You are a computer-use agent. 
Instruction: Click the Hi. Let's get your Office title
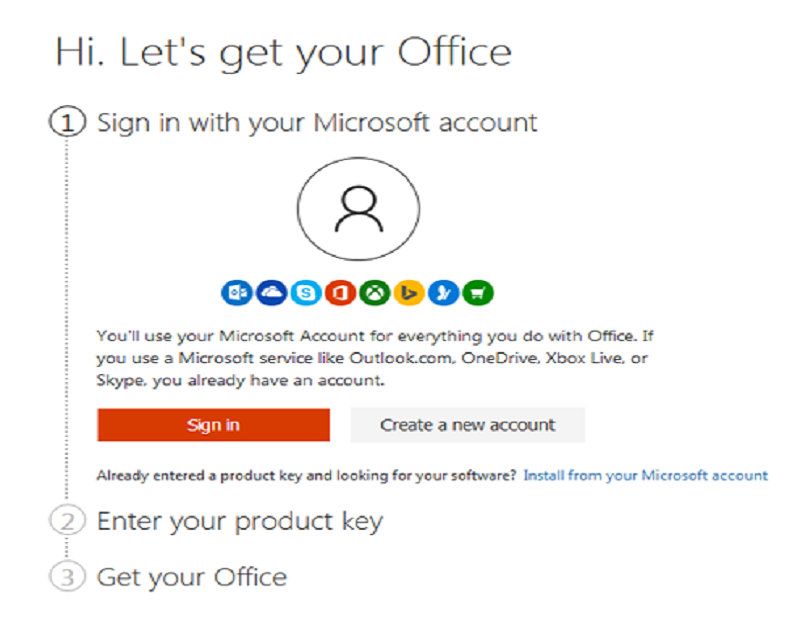[283, 52]
